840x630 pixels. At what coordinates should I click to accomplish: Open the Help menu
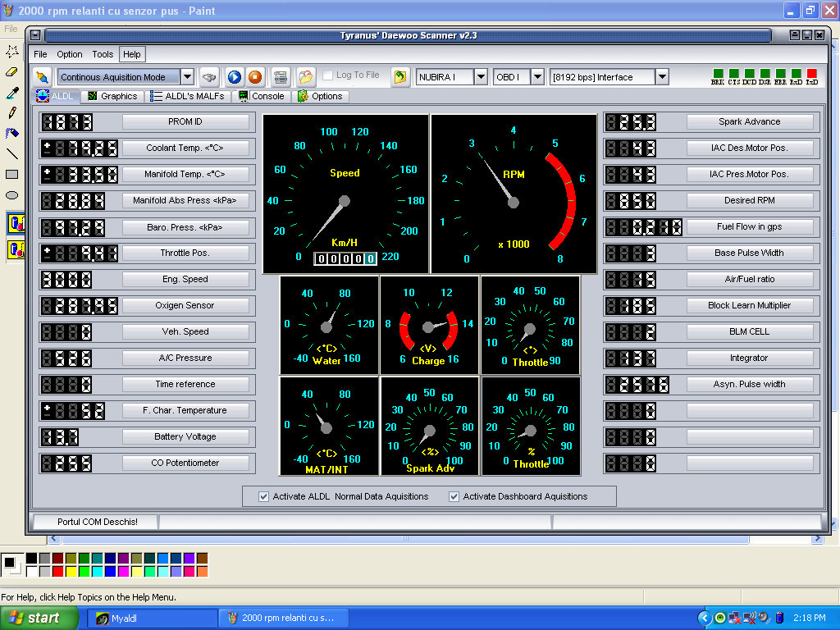[132, 54]
